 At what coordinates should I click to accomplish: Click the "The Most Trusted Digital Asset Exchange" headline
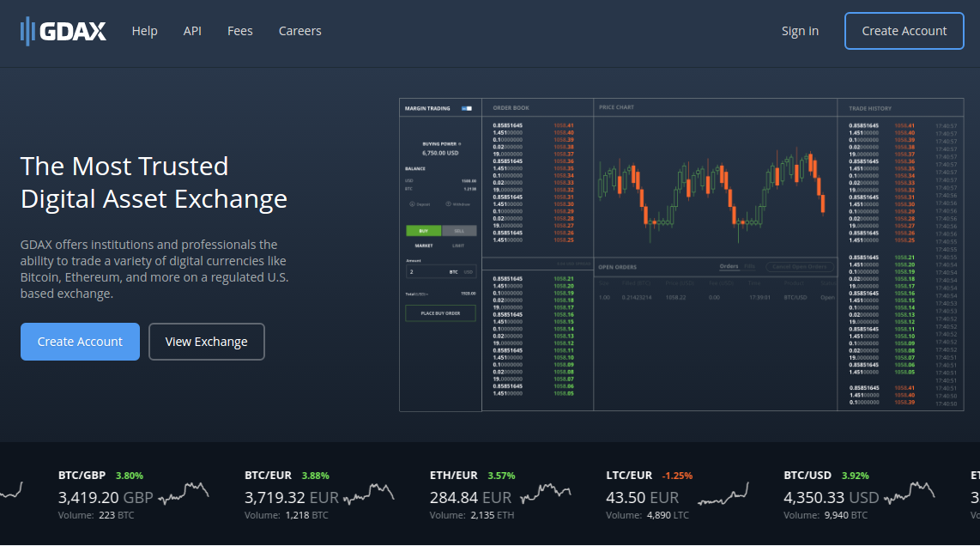point(154,183)
